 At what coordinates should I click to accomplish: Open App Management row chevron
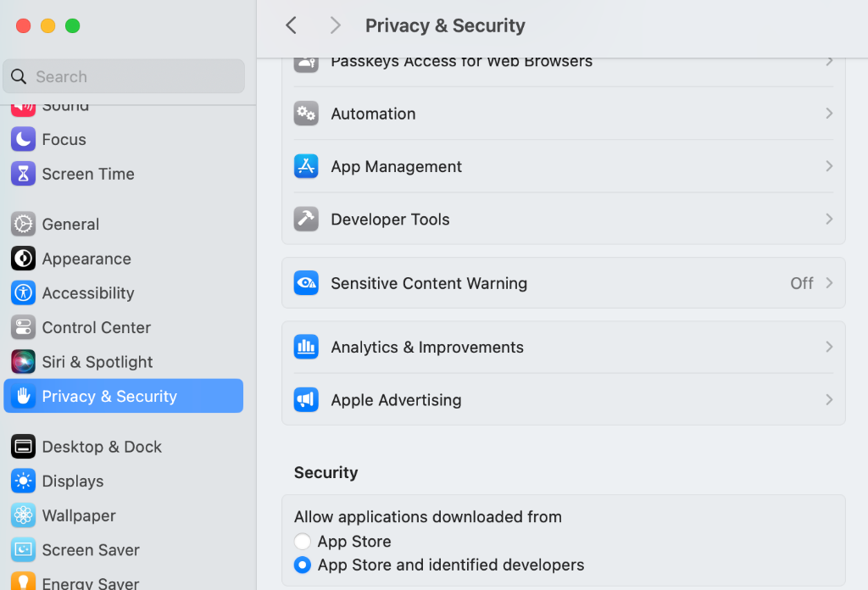(x=829, y=166)
